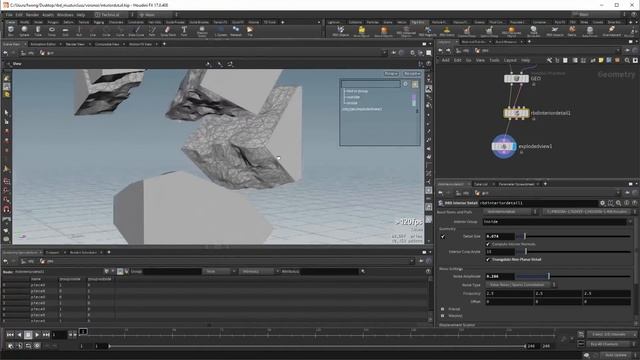Open the Interior Group dropdown arrow
This screenshot has width=640, height=360.
[x=630, y=222]
